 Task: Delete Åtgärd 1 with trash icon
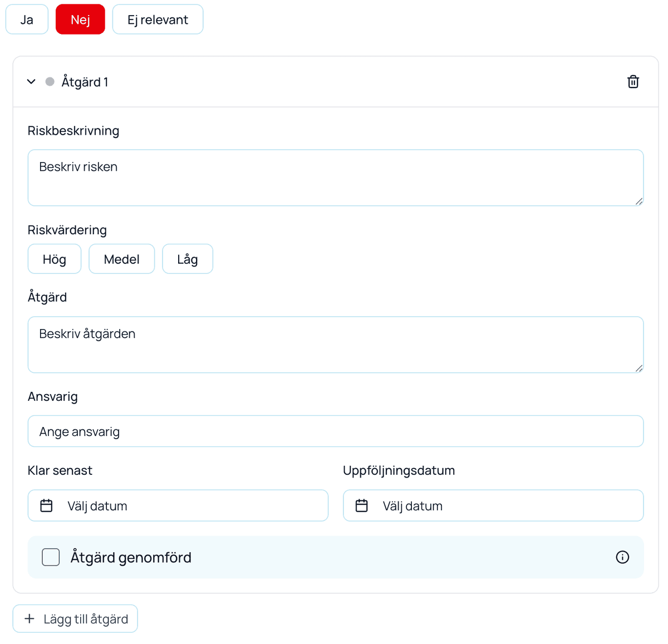(633, 82)
